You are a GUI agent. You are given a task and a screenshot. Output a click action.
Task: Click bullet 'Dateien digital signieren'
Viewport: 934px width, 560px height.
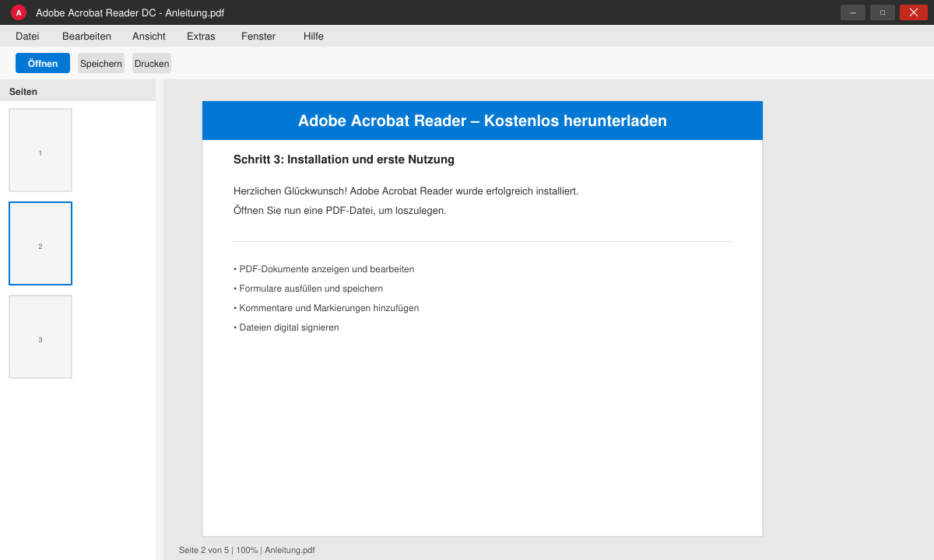[x=286, y=327]
